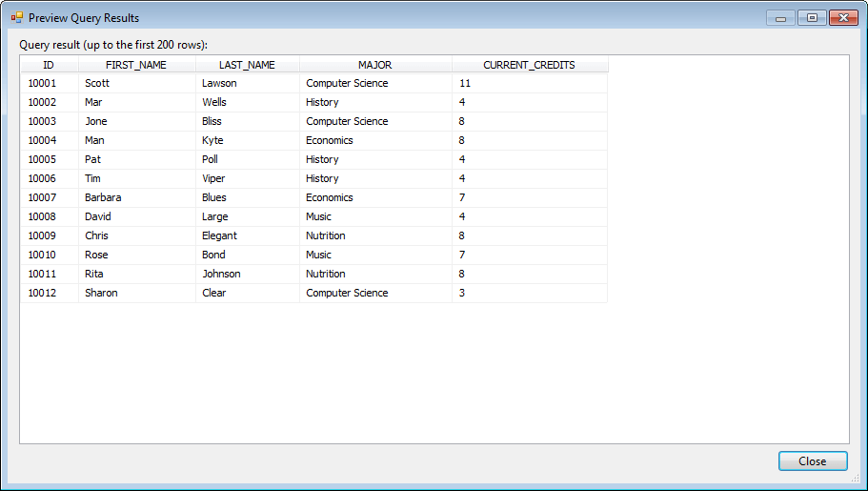Screen dimensions: 868x491
Task: Select the last name Blues
Action: coord(248,198)
